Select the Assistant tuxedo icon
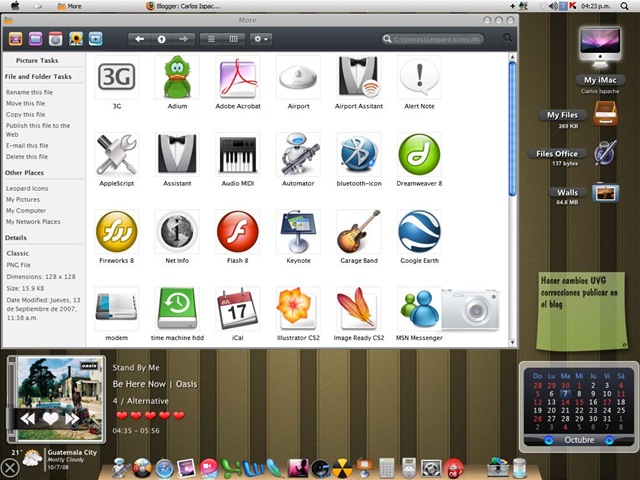Viewport: 640px width, 480px height. (177, 154)
